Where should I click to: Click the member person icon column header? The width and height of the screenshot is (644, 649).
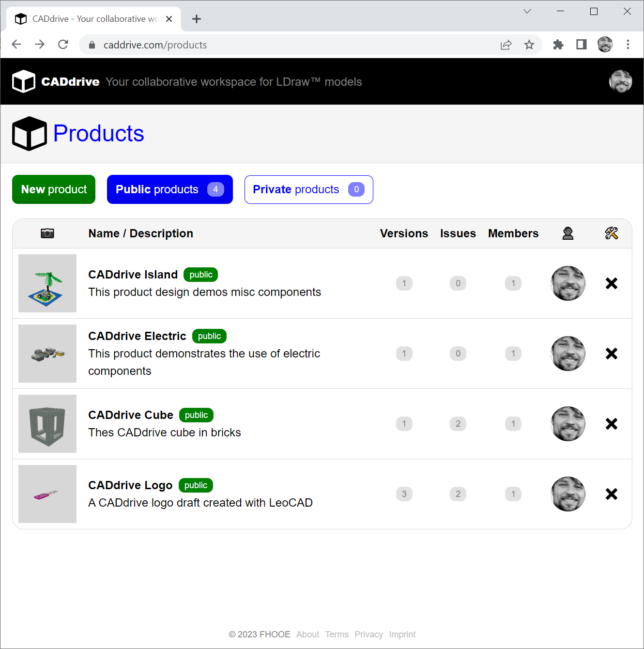click(567, 233)
